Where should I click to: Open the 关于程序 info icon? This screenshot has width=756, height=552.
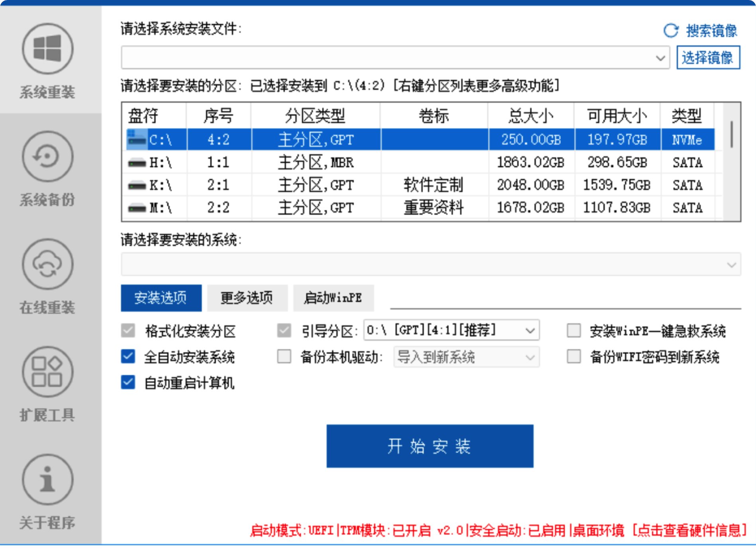(x=47, y=480)
